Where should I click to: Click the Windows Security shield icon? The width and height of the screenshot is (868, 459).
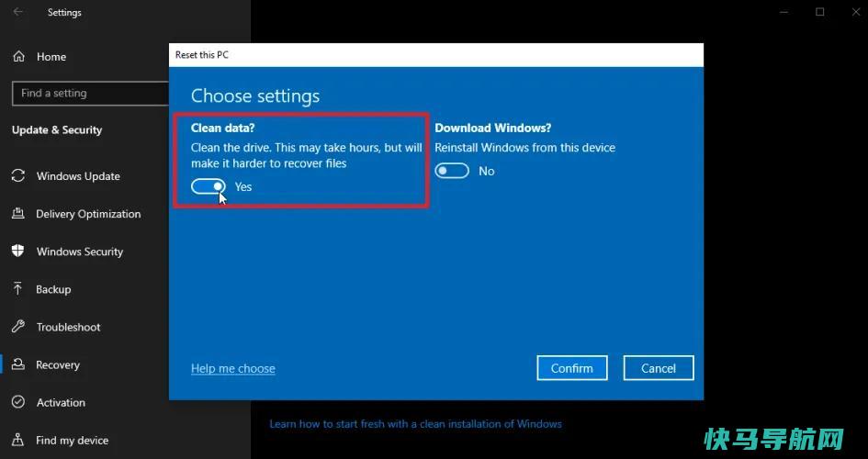coord(18,251)
